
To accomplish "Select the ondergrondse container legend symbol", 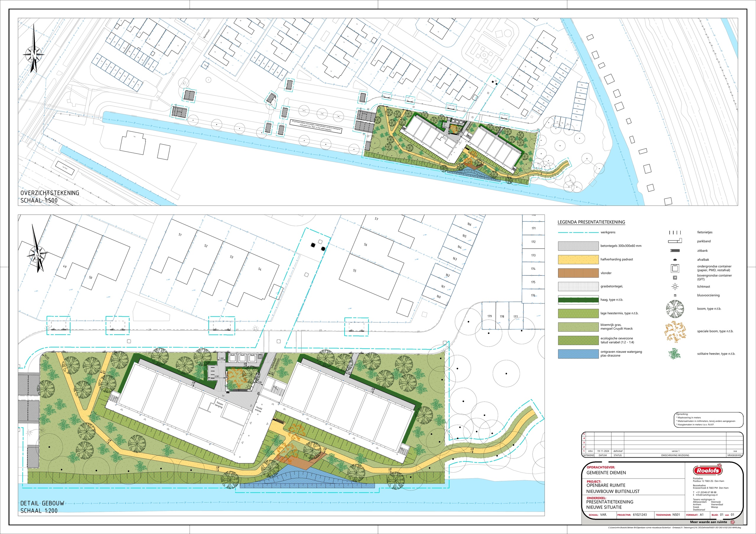I will (x=675, y=268).
